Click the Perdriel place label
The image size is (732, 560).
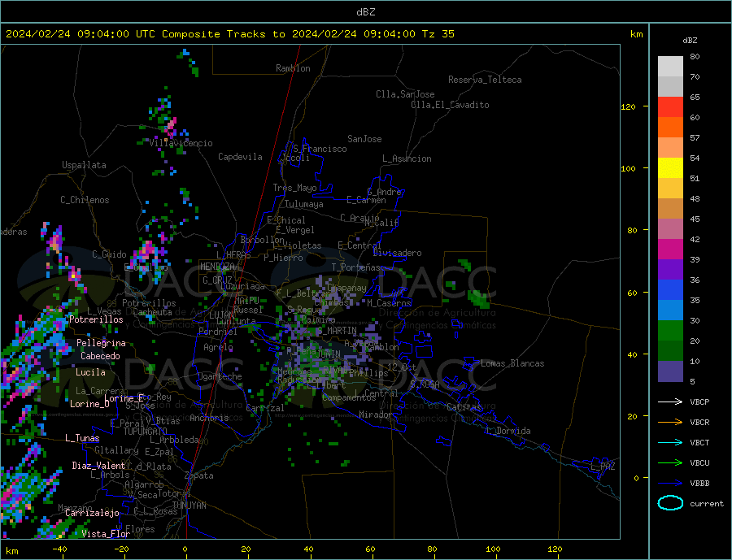tap(218, 332)
